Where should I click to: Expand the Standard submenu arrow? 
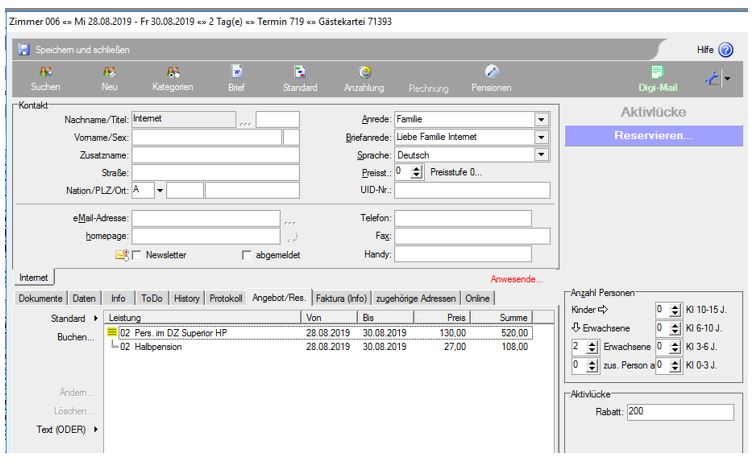pyautogui.click(x=96, y=318)
